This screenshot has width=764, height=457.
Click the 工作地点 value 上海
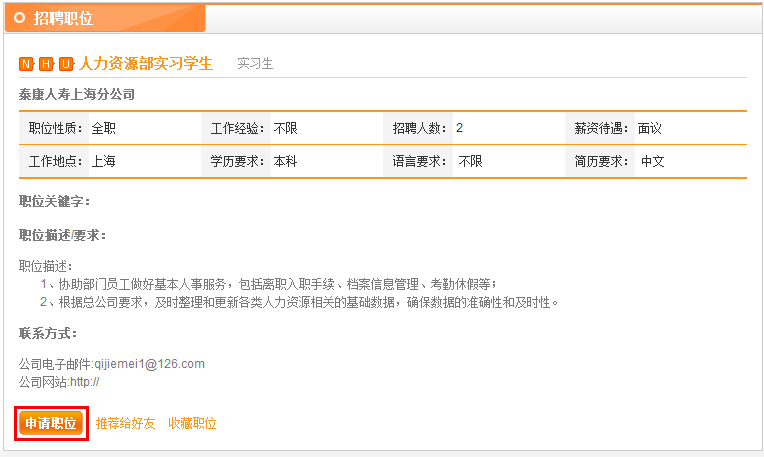[104, 161]
